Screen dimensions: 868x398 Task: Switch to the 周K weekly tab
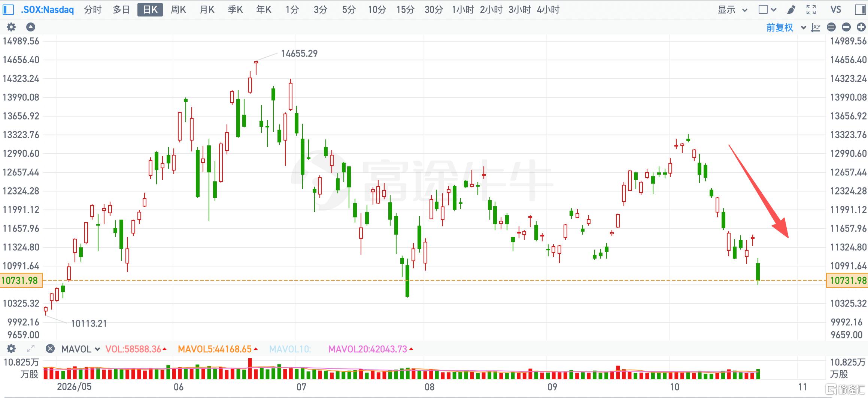[178, 10]
